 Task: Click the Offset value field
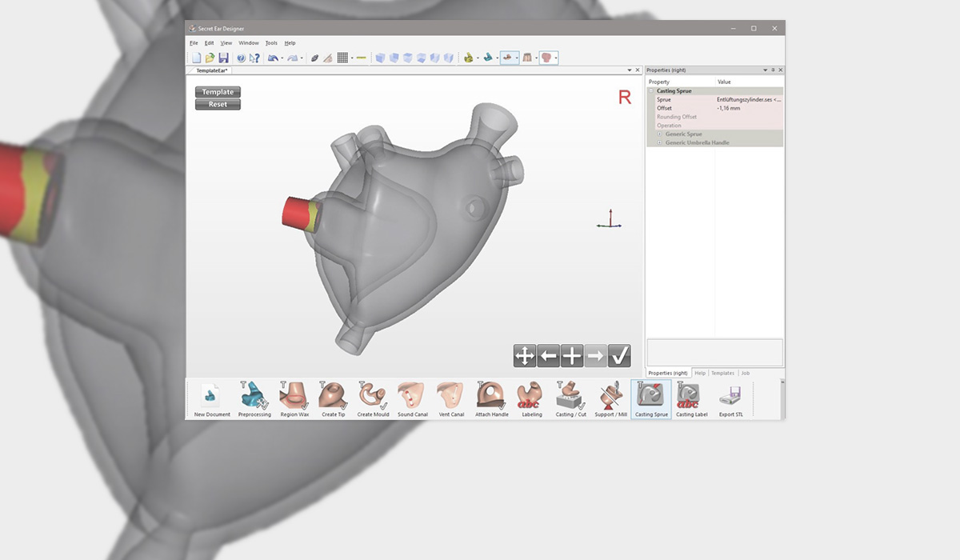(x=748, y=108)
